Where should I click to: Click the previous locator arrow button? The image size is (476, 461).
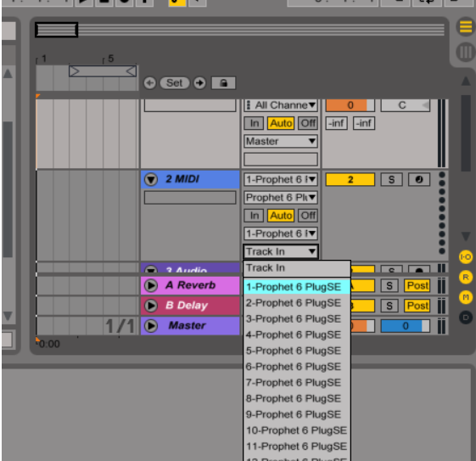point(149,83)
